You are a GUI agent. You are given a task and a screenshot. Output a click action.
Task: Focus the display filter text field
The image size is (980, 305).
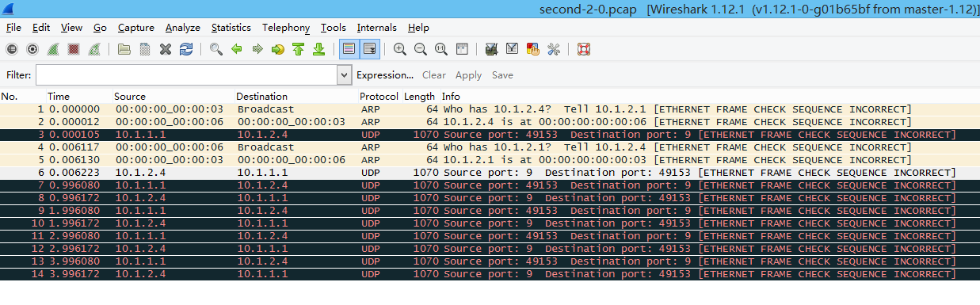[x=186, y=75]
